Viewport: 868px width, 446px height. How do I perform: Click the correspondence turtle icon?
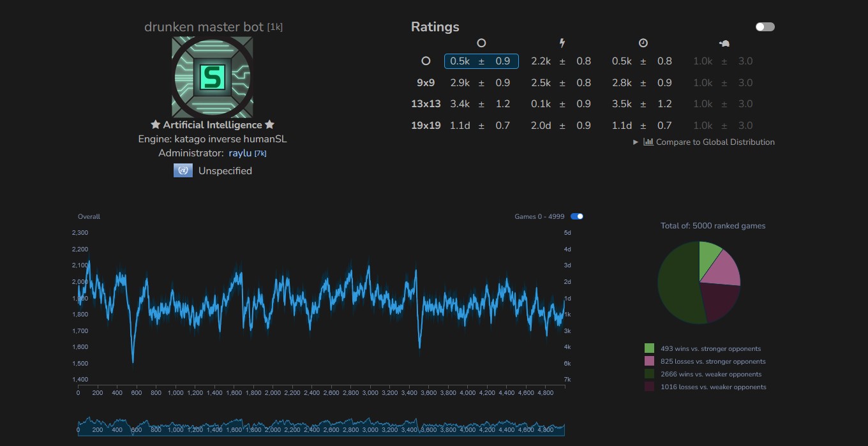[x=724, y=43]
